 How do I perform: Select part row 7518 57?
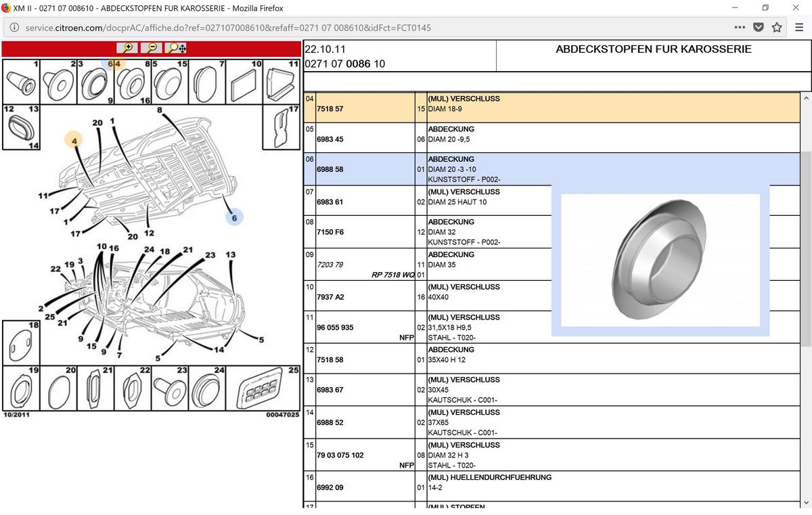[551, 107]
